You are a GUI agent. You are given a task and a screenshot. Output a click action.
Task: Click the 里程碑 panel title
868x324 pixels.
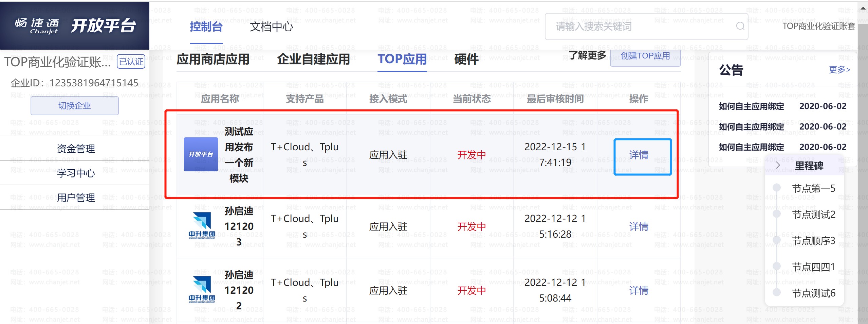click(809, 166)
